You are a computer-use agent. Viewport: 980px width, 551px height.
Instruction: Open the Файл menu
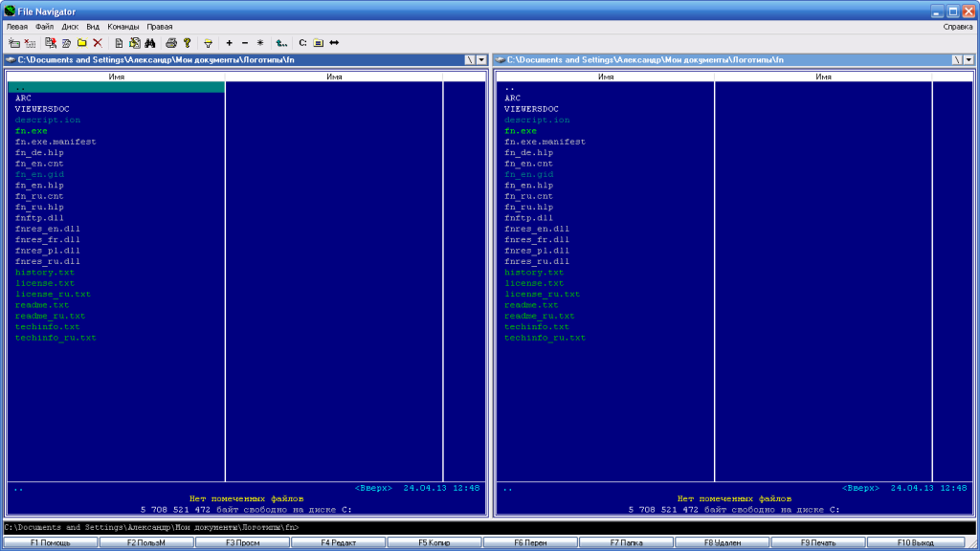pyautogui.click(x=44, y=27)
